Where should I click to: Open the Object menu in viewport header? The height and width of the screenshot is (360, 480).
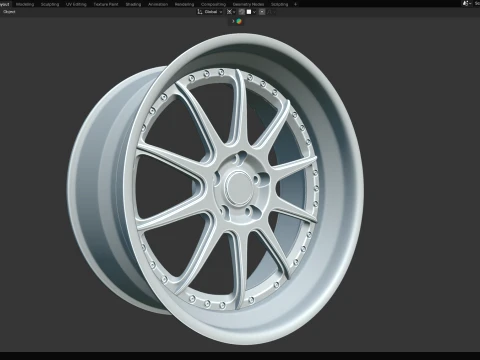9,12
